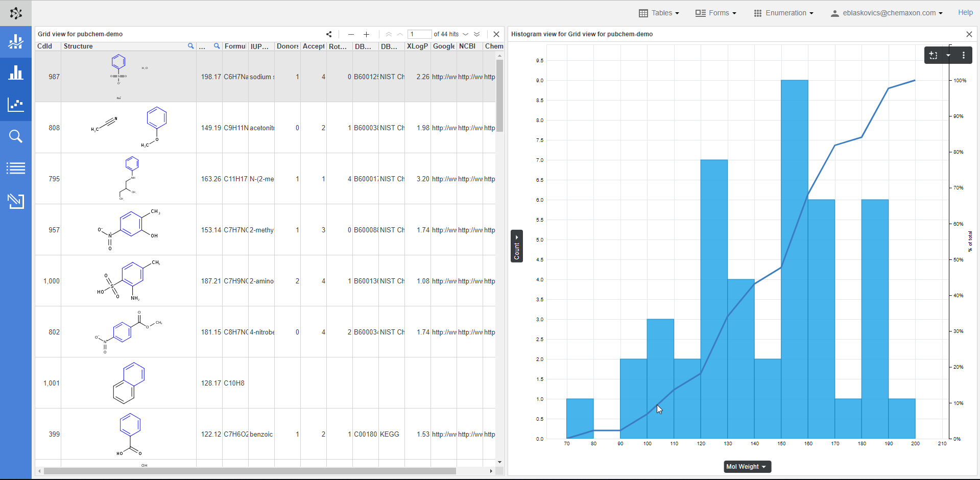This screenshot has width=980, height=480.
Task: Open the Enumeration menu
Action: pyautogui.click(x=784, y=13)
